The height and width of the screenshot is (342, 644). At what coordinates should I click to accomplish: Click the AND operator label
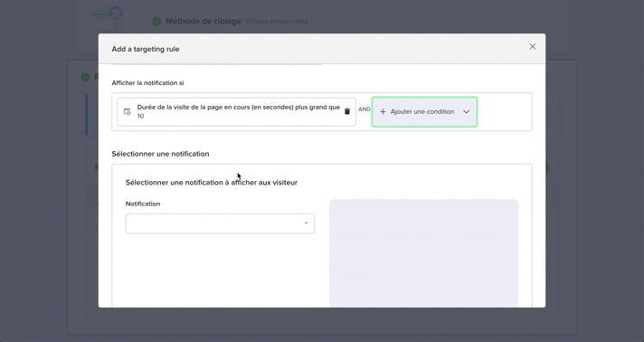tap(364, 109)
